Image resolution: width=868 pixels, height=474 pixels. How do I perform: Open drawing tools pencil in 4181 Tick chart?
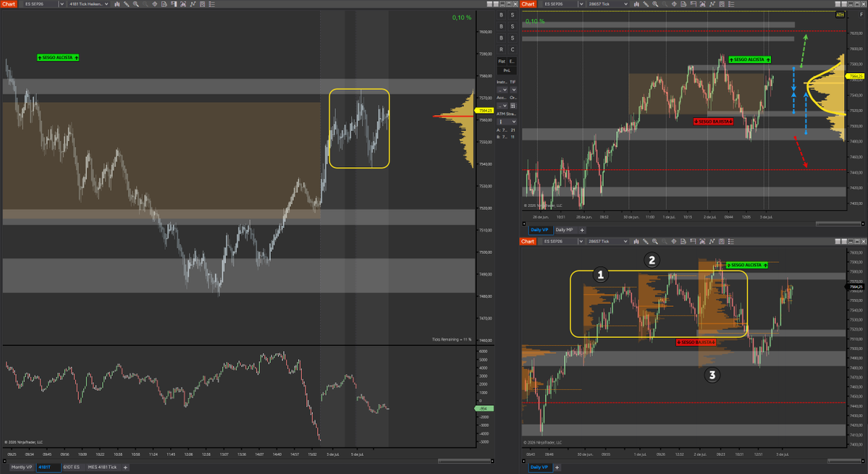126,4
